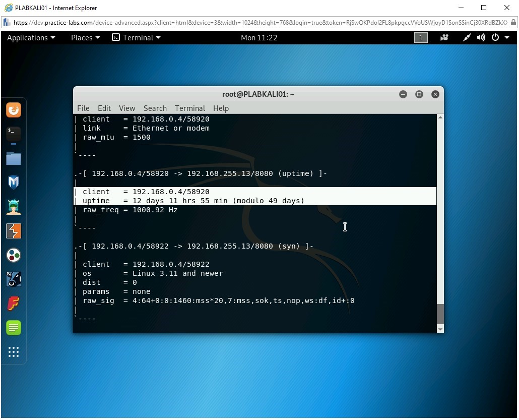Image resolution: width=519 pixels, height=420 pixels.
Task: Open the Metasploit framework dock icon
Action: tap(14, 182)
